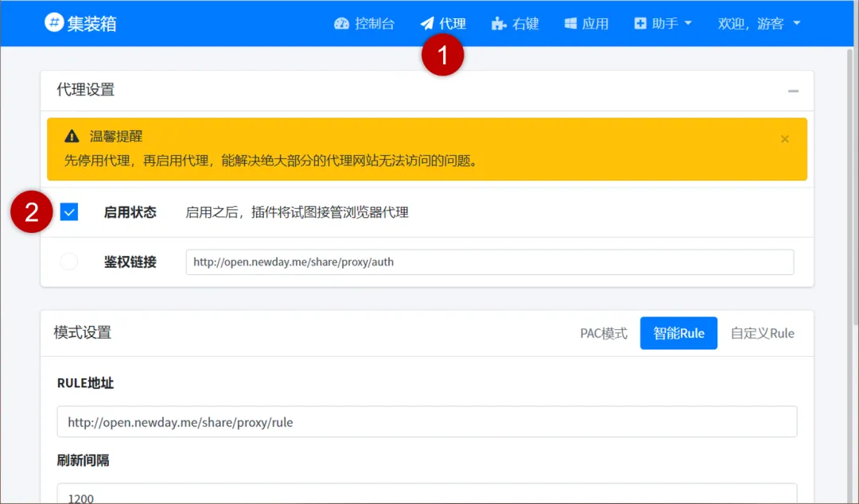The height and width of the screenshot is (504, 859).
Task: Enable the 鉴权链接 option
Action: pos(68,262)
